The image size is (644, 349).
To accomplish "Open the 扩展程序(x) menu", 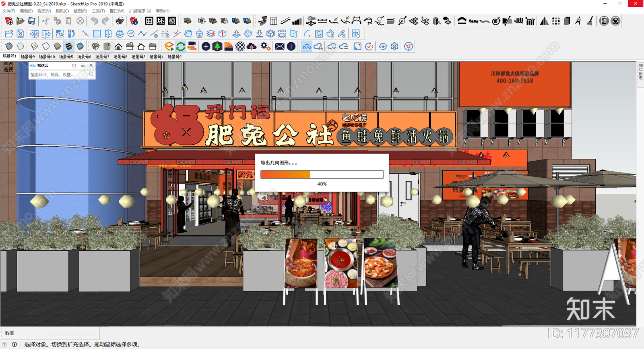I will 140,11.
